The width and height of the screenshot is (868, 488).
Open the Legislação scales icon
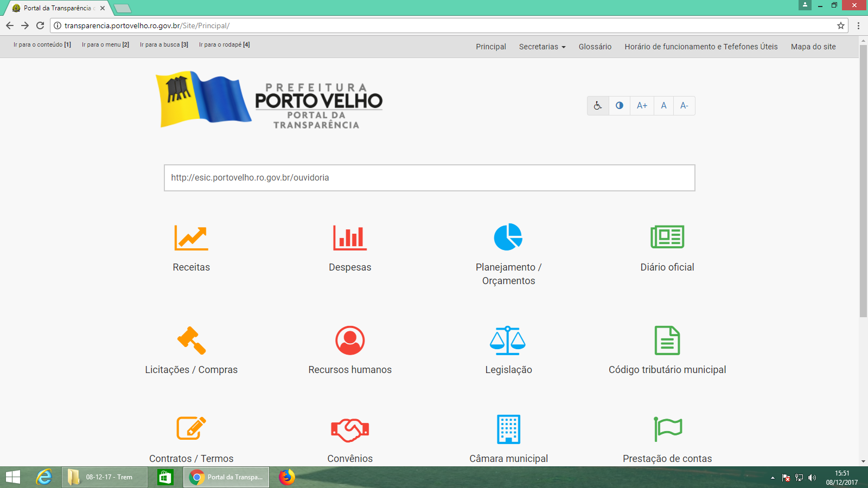tap(508, 340)
